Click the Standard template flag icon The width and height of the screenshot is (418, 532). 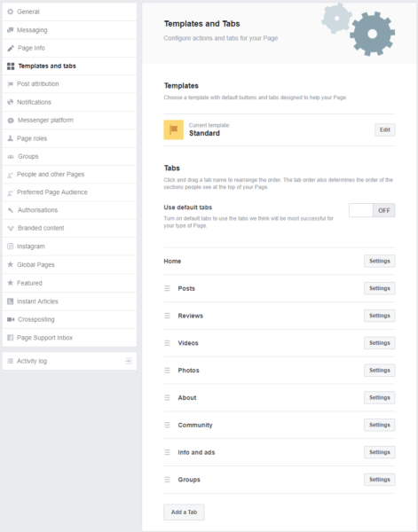174,129
